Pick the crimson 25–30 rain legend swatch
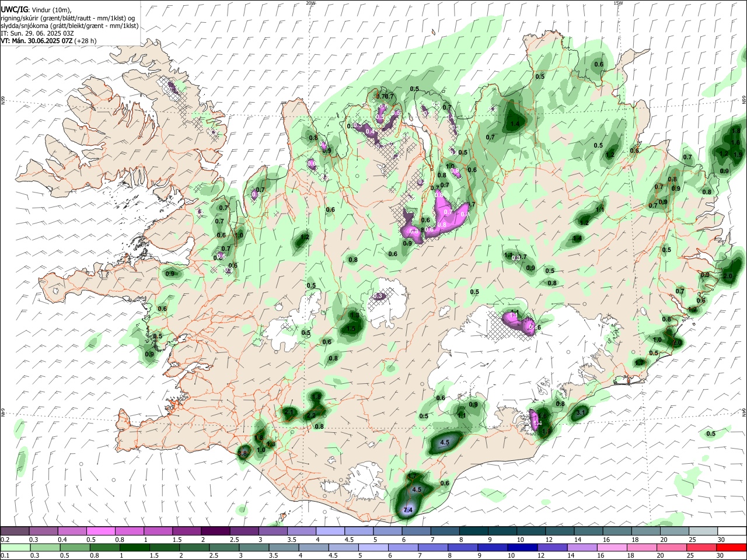747x560 pixels. [x=701, y=547]
